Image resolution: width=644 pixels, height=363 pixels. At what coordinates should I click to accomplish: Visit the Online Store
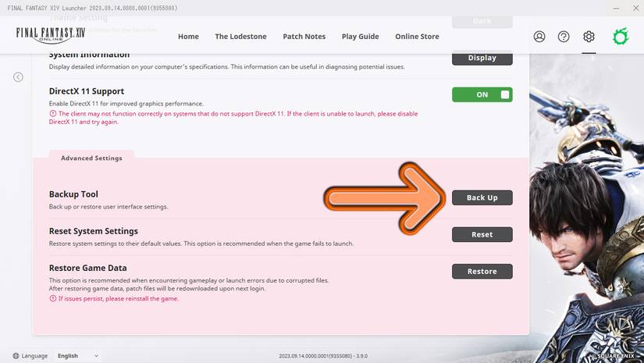pyautogui.click(x=417, y=37)
